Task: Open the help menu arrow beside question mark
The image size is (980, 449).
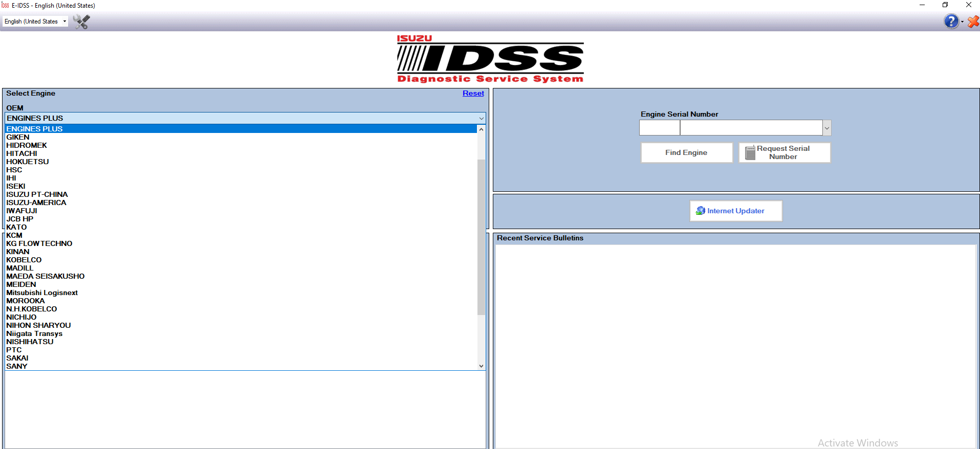Action: click(x=962, y=22)
